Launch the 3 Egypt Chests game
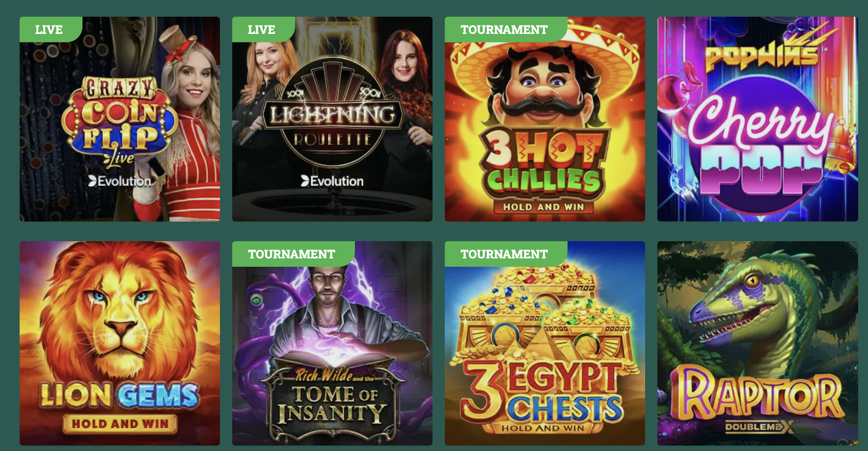Viewport: 868px width, 451px height. point(545,343)
